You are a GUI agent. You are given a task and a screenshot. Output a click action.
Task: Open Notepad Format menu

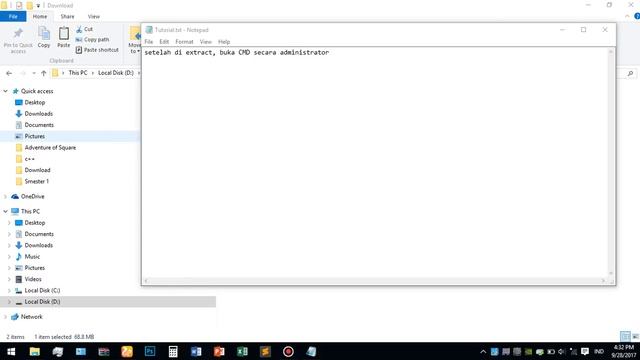click(184, 42)
